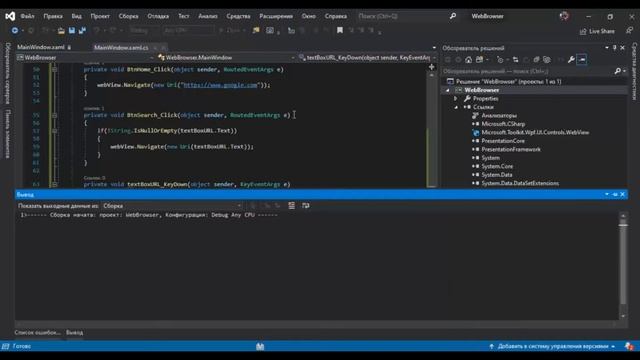Open Output panel window options dropdown
Viewport: 640px width, 360px height.
(607, 194)
